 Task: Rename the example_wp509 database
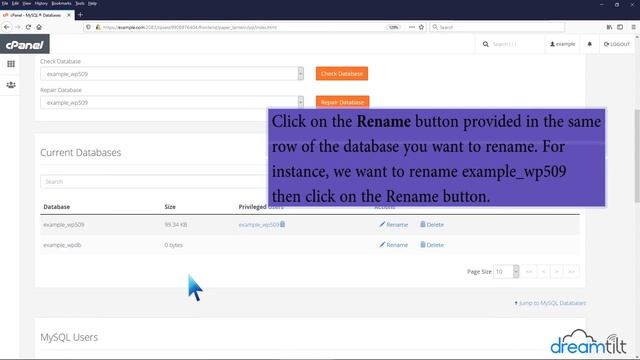pos(393,224)
